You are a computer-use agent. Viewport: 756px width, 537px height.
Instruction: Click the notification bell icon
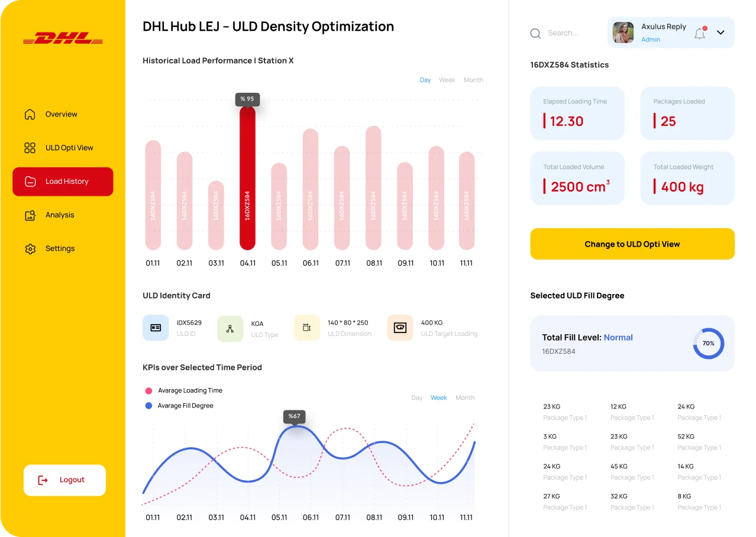point(700,33)
